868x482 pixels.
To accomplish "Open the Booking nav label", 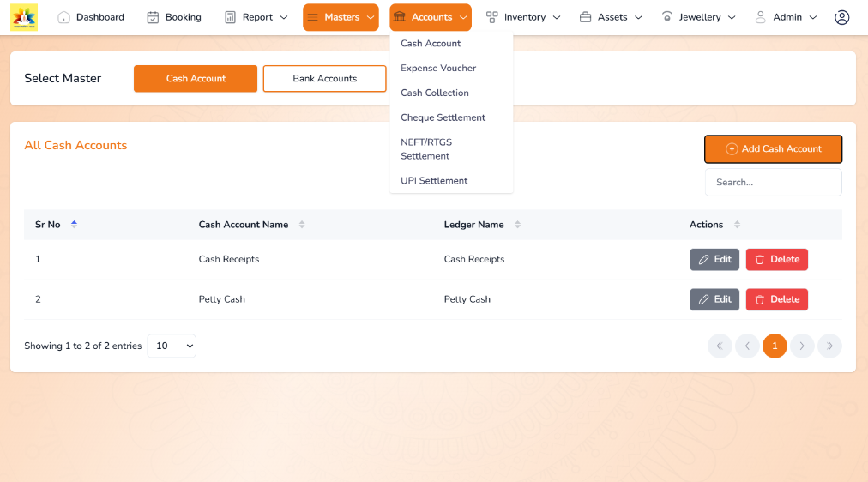I will coord(184,17).
